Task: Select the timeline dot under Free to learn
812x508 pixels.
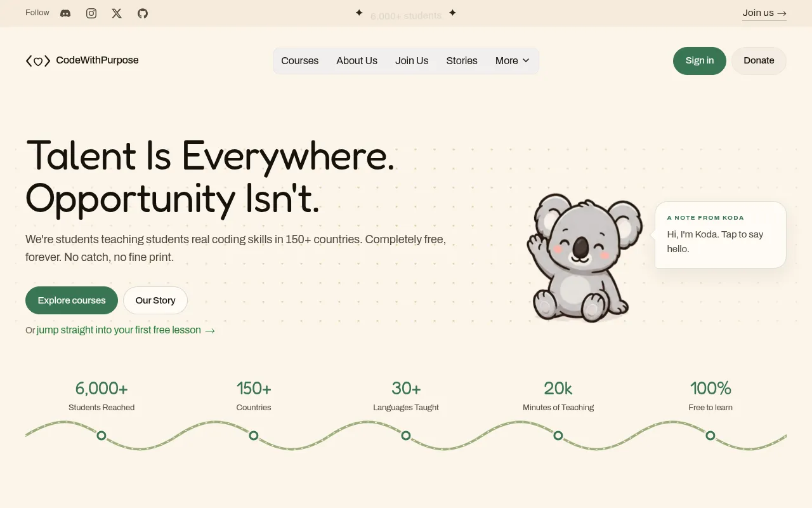Action: [x=710, y=436]
